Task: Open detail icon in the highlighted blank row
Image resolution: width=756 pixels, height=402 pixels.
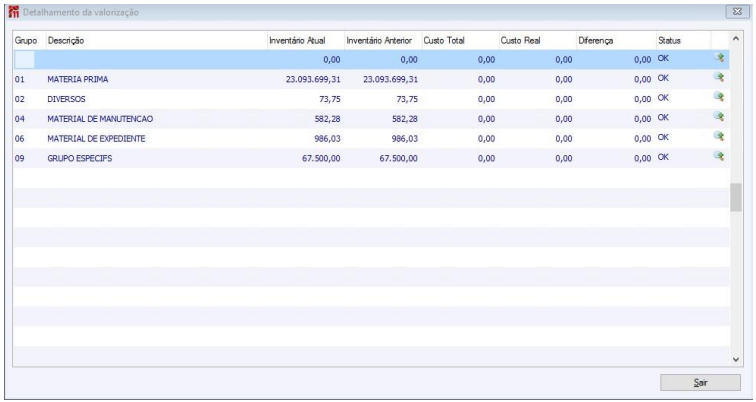Action: (x=719, y=58)
